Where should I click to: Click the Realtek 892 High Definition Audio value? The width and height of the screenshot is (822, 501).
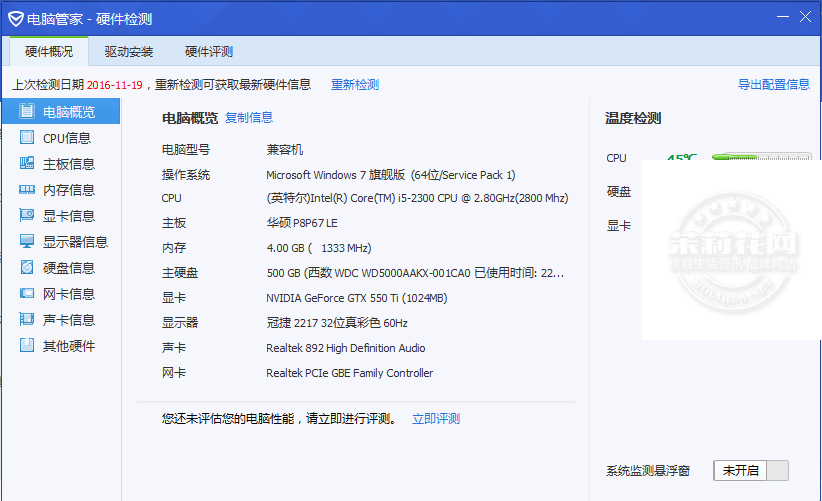(346, 348)
